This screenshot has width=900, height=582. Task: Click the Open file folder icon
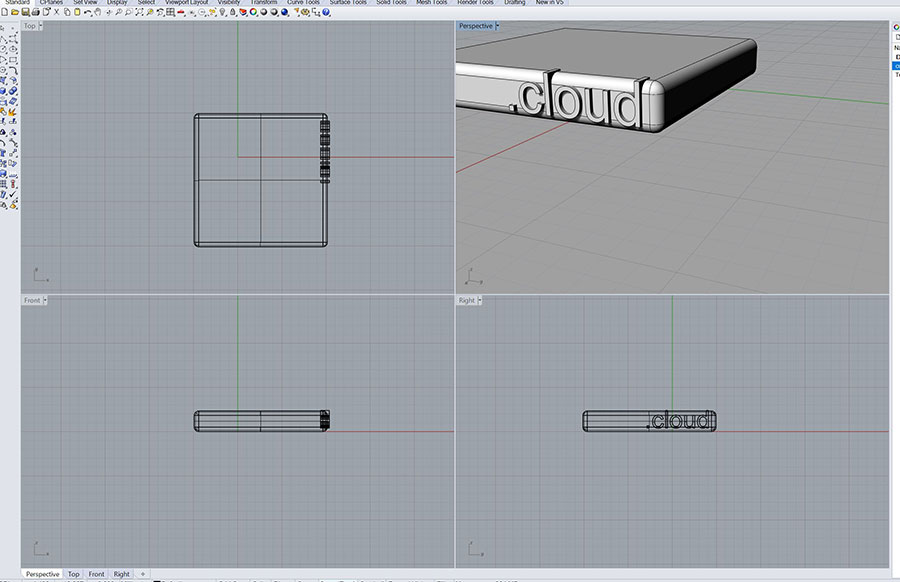pyautogui.click(x=15, y=11)
